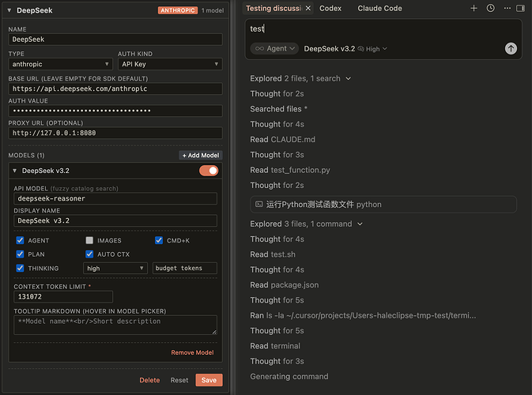Viewport: 532px width, 395px height.
Task: Open the Agent mode selector
Action: 274,48
